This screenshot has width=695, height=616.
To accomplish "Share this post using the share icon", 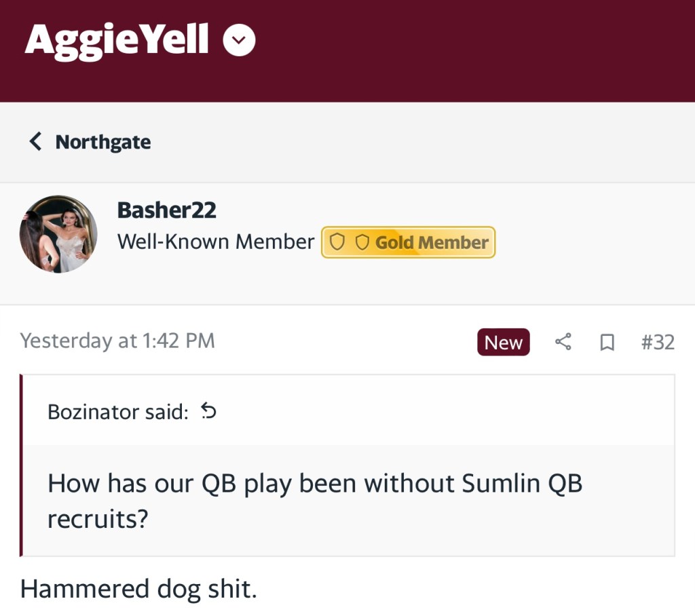I will (x=563, y=343).
